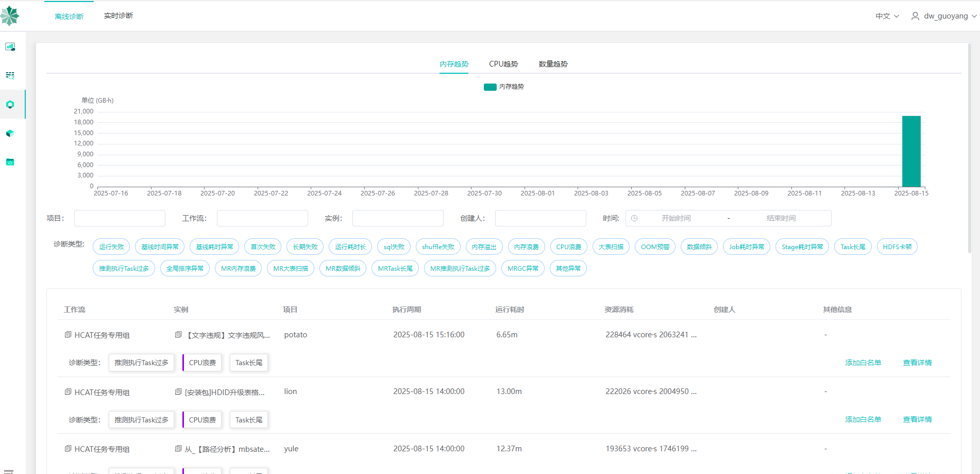This screenshot has height=474, width=980.
Task: Copy instance name [安装包]HDID row
Action: click(x=178, y=392)
